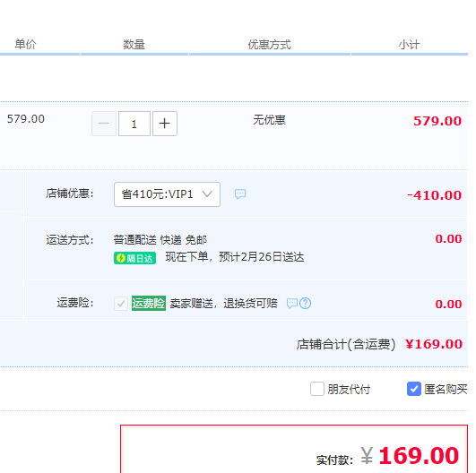This screenshot has width=476, height=473.
Task: Click the 实付款 ¥169.00 total amount
Action: [x=388, y=456]
